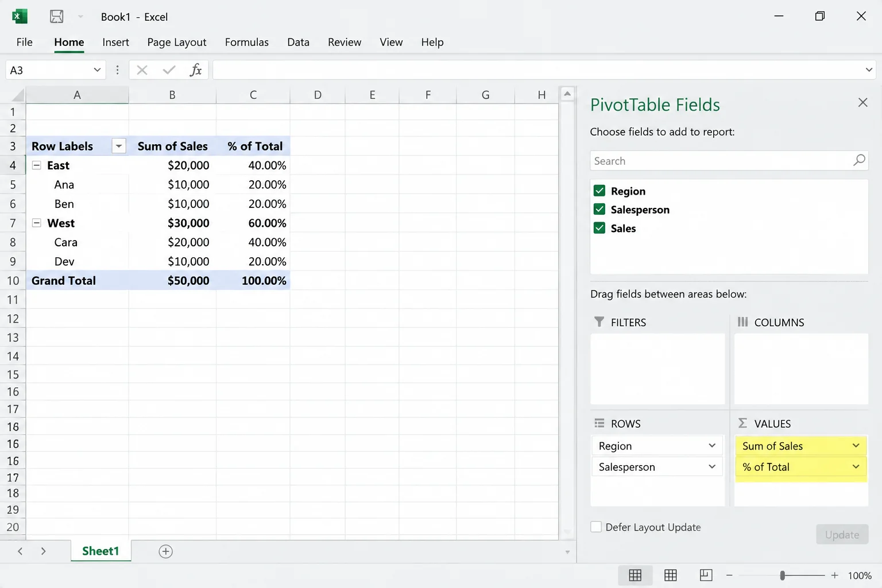Click the 100% zoom level
The height and width of the screenshot is (588, 882).
(860, 575)
